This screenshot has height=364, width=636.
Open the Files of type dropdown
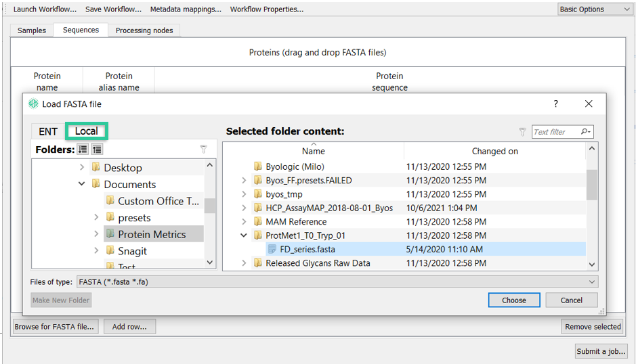point(337,281)
